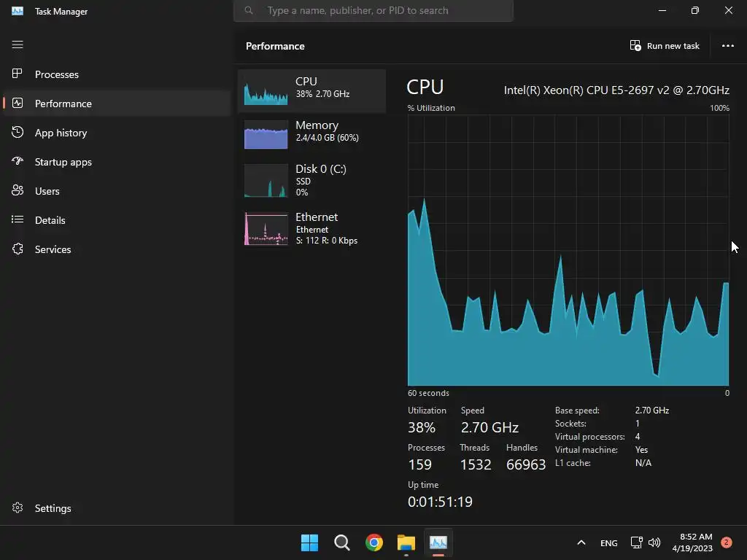This screenshot has height=560, width=747.
Task: Click into the name, publisher, or PID search field
Action: point(373,10)
